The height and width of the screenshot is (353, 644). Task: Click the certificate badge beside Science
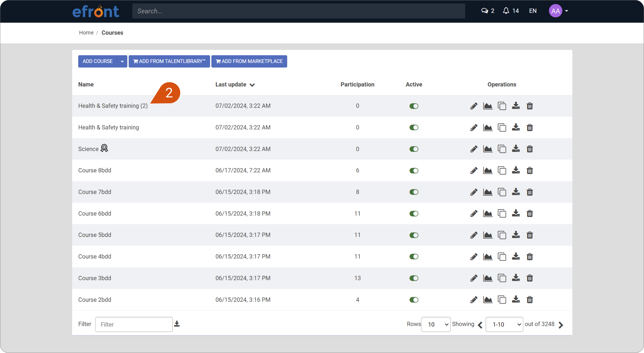pyautogui.click(x=104, y=148)
